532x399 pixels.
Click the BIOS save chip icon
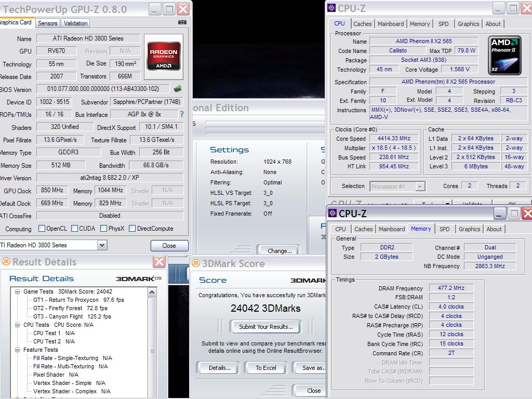(178, 88)
